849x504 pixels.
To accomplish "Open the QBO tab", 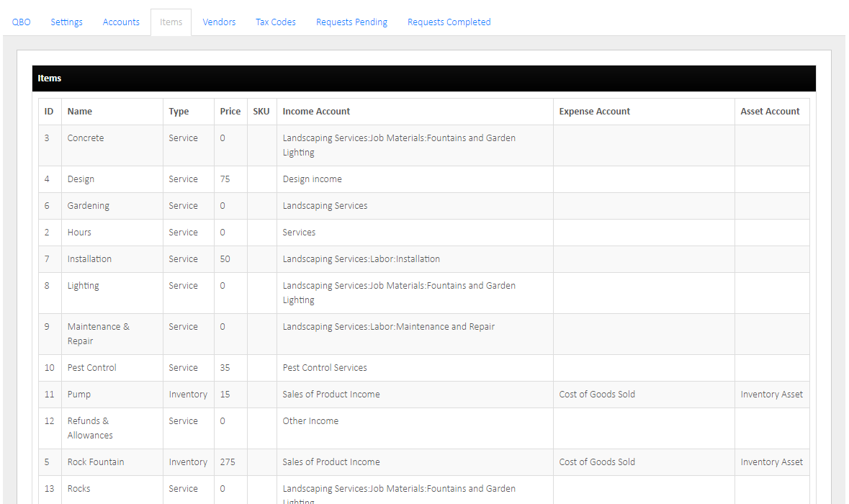I will pos(21,22).
